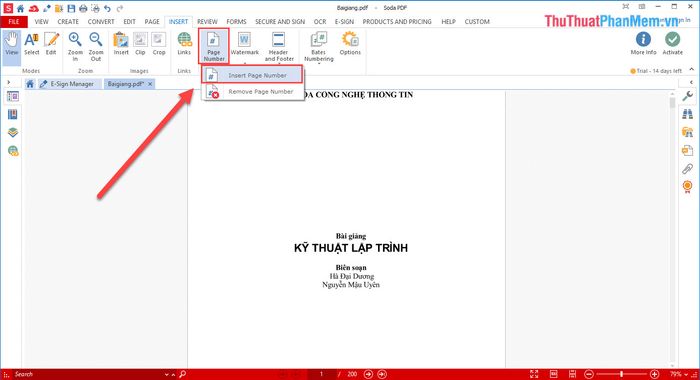Click the Zoom In magnifier

click(x=75, y=46)
